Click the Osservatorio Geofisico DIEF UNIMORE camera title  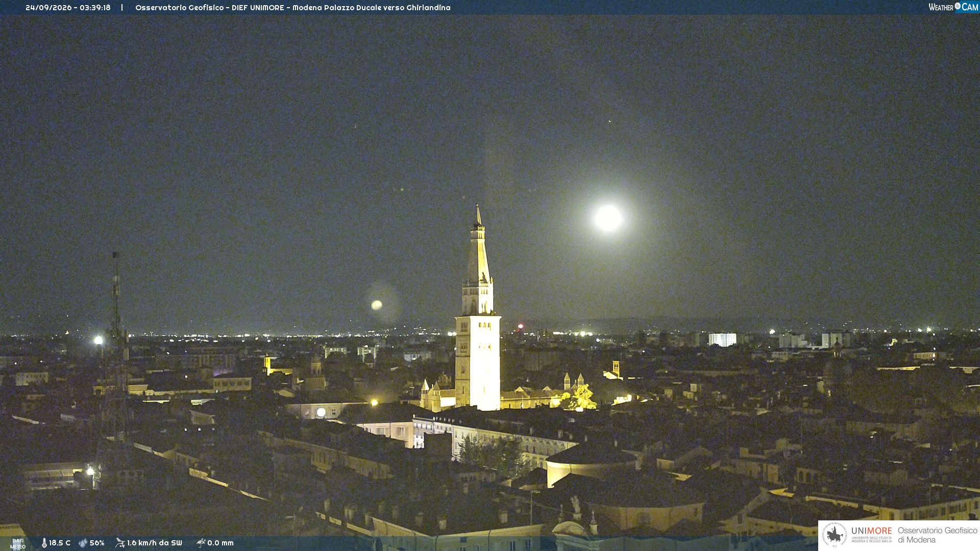292,8
